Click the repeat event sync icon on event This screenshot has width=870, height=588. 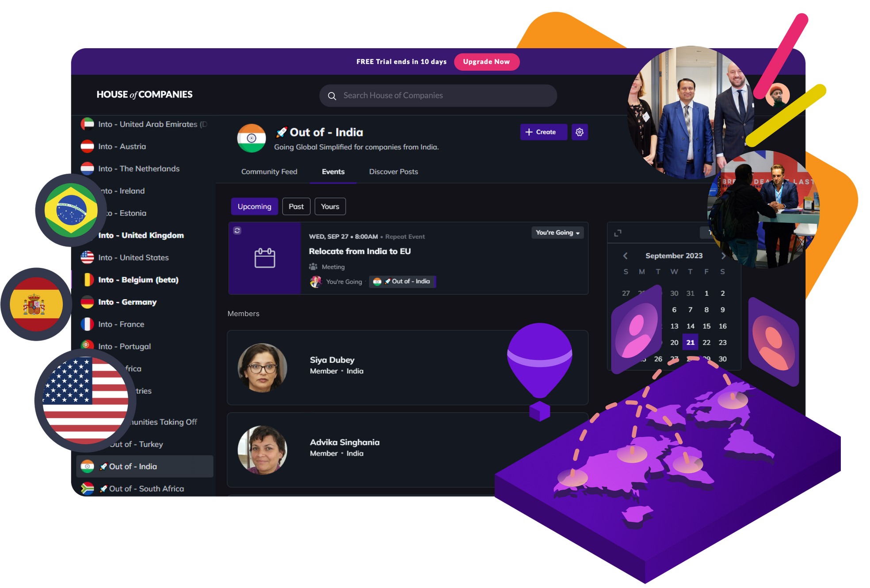click(x=238, y=230)
